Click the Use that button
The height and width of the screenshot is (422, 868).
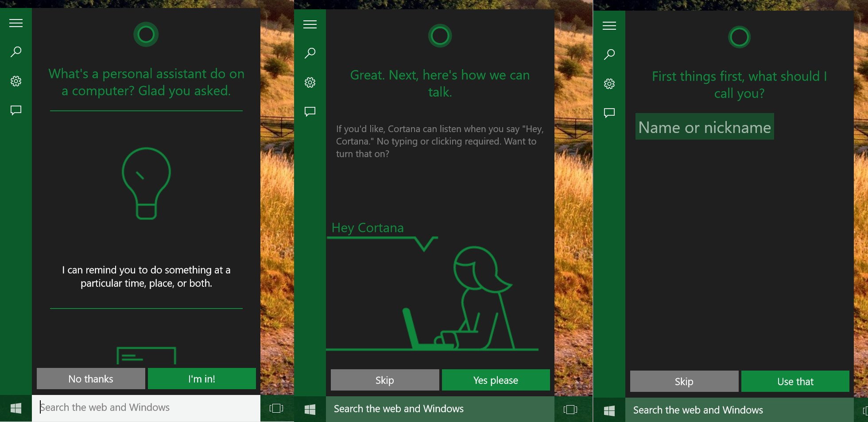(795, 381)
